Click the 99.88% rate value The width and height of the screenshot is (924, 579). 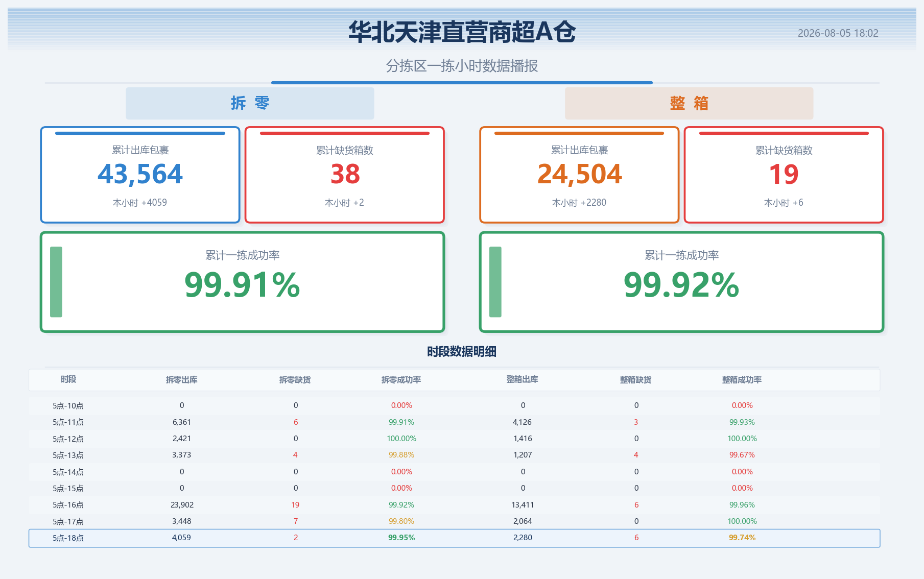[401, 455]
